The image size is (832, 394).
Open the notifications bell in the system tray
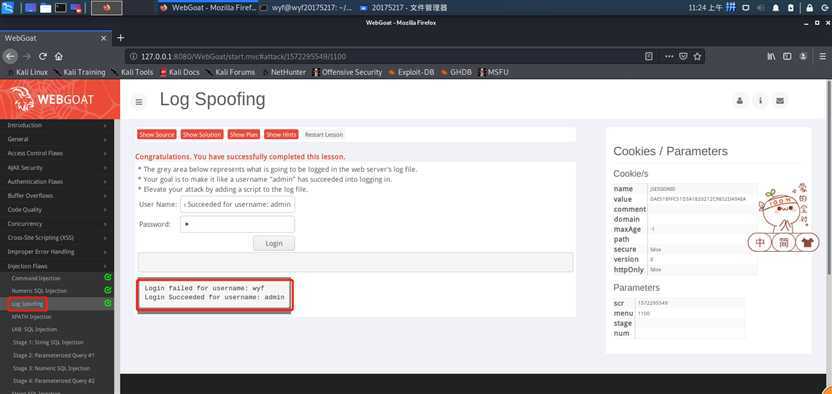pos(776,8)
